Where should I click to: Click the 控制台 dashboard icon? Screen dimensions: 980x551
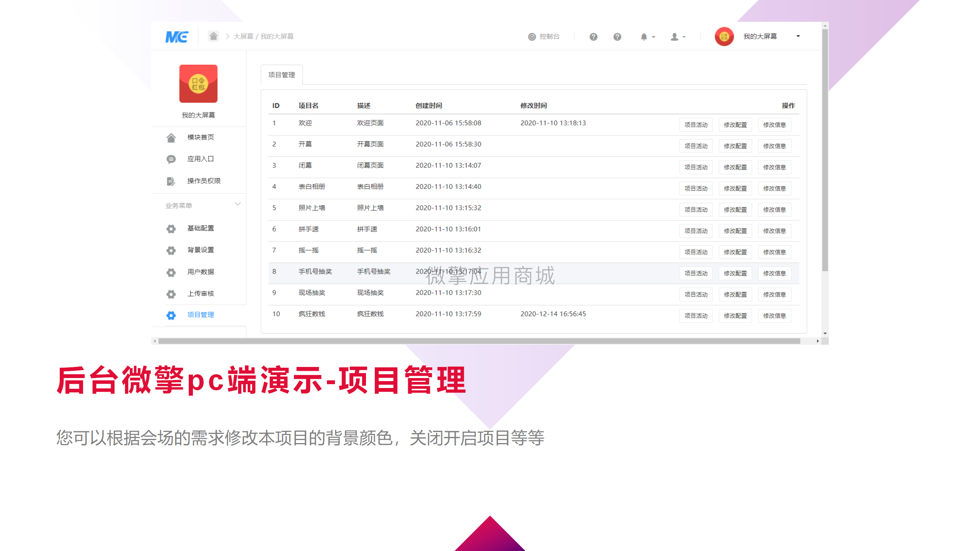pos(532,37)
